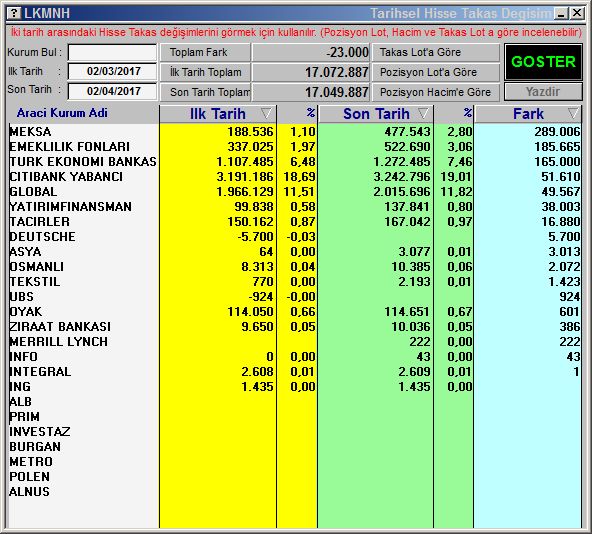This screenshot has height=534, width=592.
Task: Click the GOSTER button
Action: (543, 62)
